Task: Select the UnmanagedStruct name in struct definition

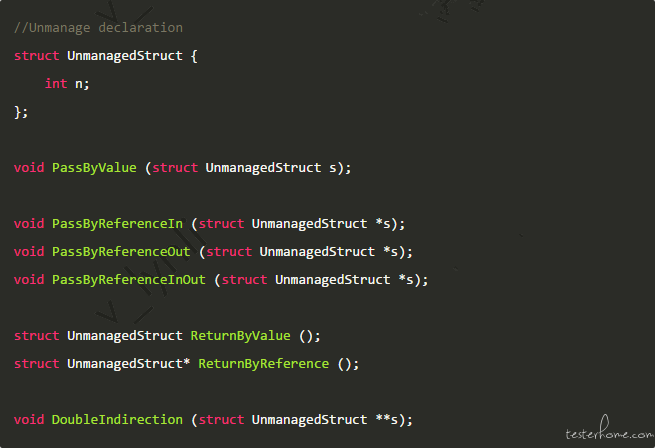Action: click(124, 56)
